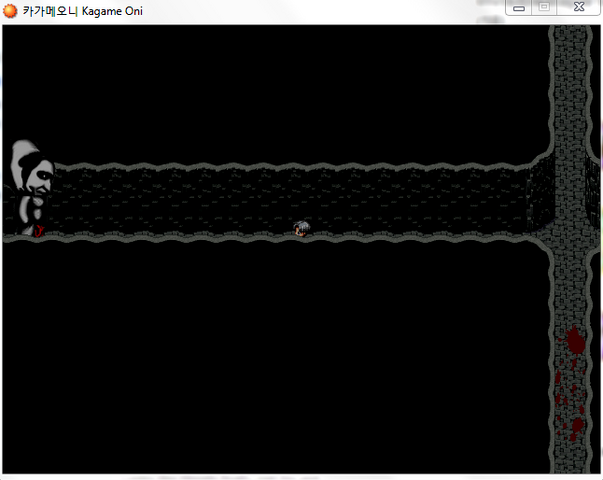Minimize the Kagame Oni window
Image resolution: width=603 pixels, height=480 pixels.
click(x=519, y=8)
